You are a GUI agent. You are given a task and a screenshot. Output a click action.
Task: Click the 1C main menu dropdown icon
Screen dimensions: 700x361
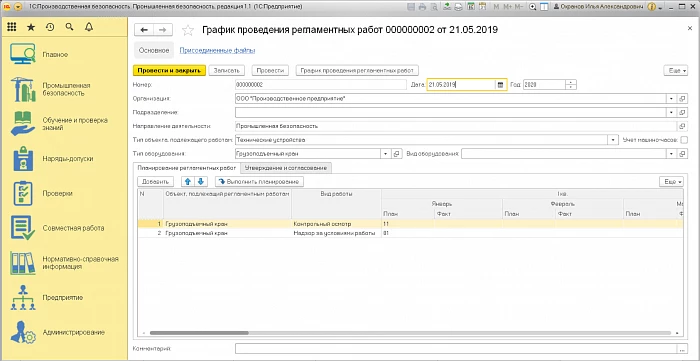point(17,7)
